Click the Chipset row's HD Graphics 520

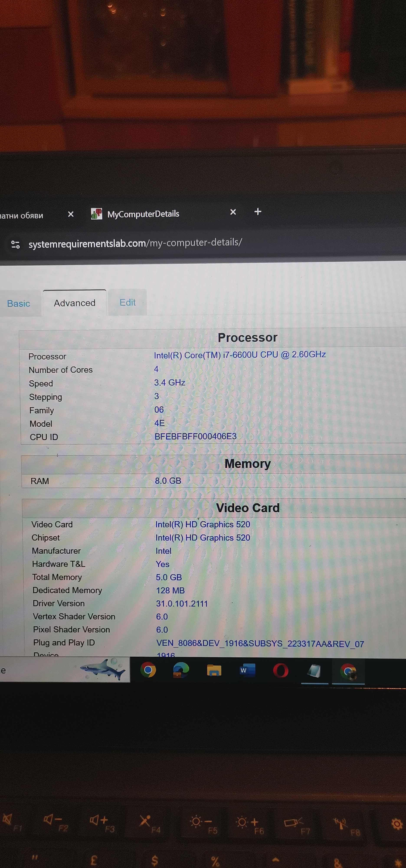pos(203,538)
